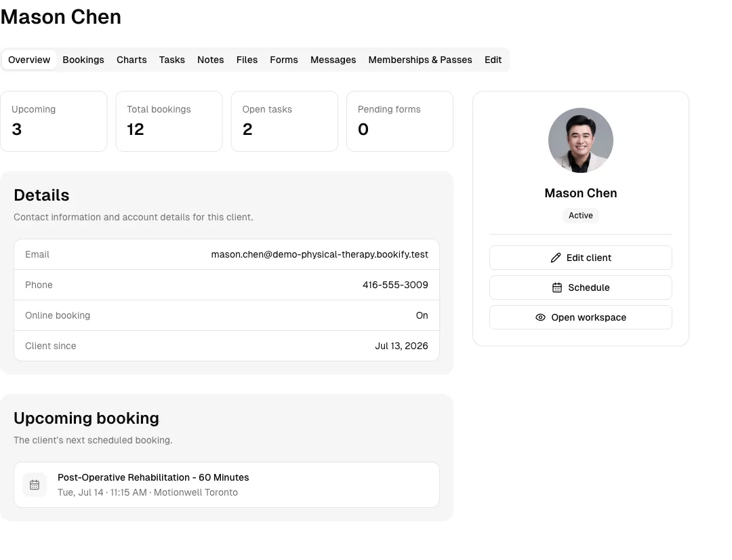Open the Edit tab

(493, 60)
